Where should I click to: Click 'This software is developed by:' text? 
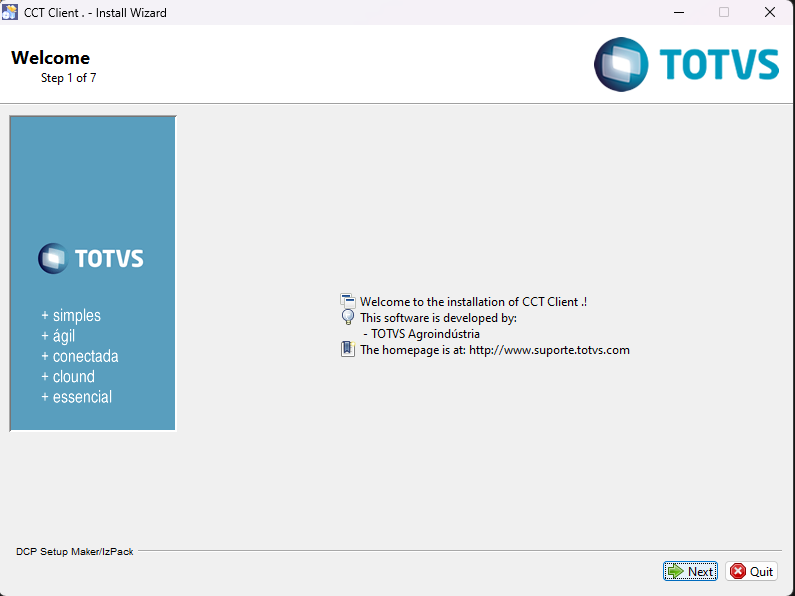pos(439,318)
